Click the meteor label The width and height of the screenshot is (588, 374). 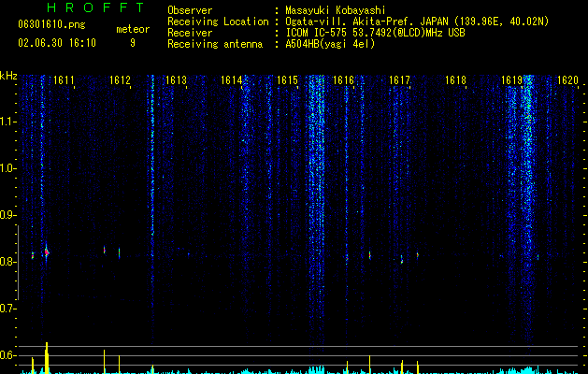click(133, 29)
